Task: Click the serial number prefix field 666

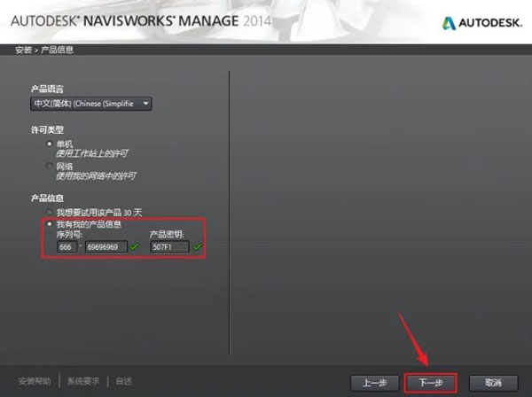Action: 66,247
